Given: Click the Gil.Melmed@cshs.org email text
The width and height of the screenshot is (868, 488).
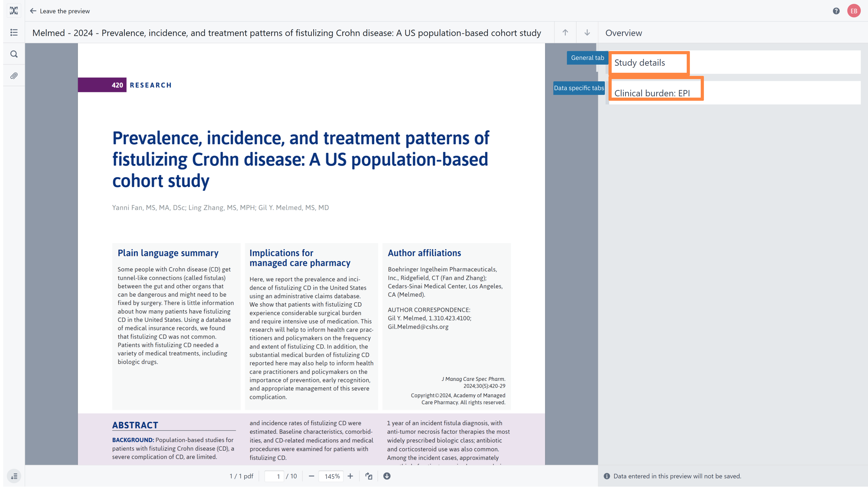Looking at the screenshot, I should coord(418,327).
